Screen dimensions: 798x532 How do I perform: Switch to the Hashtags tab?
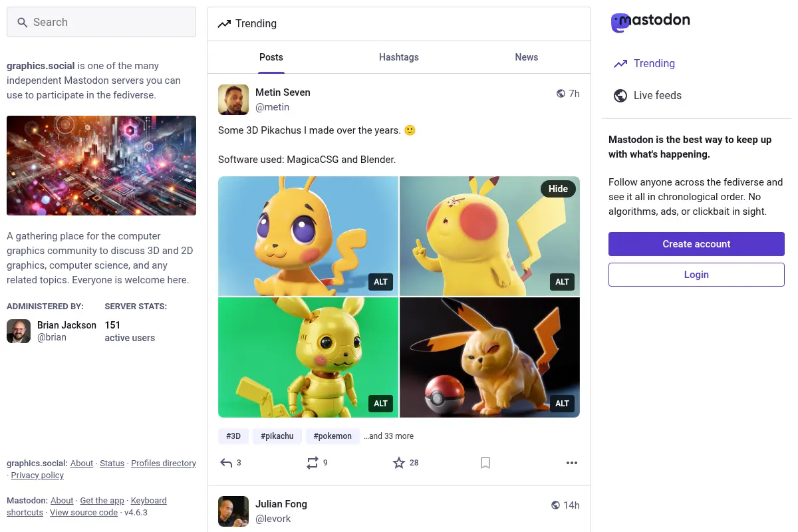pyautogui.click(x=399, y=57)
